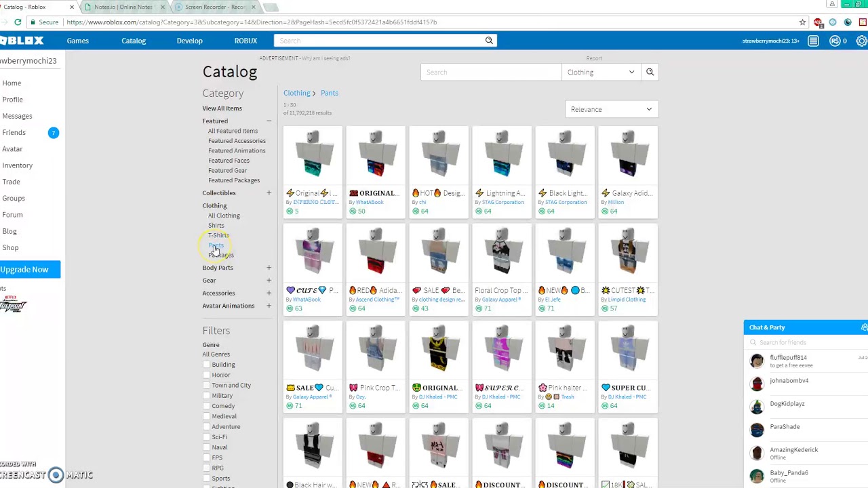Open the notifications feed icon in header
The height and width of the screenshot is (488, 868).
(x=813, y=41)
